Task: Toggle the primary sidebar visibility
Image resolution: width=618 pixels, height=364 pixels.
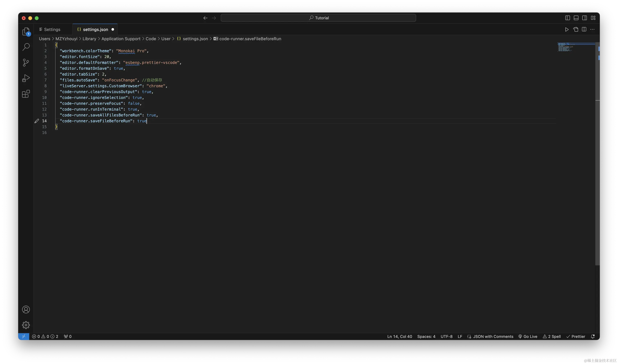Action: [567, 18]
